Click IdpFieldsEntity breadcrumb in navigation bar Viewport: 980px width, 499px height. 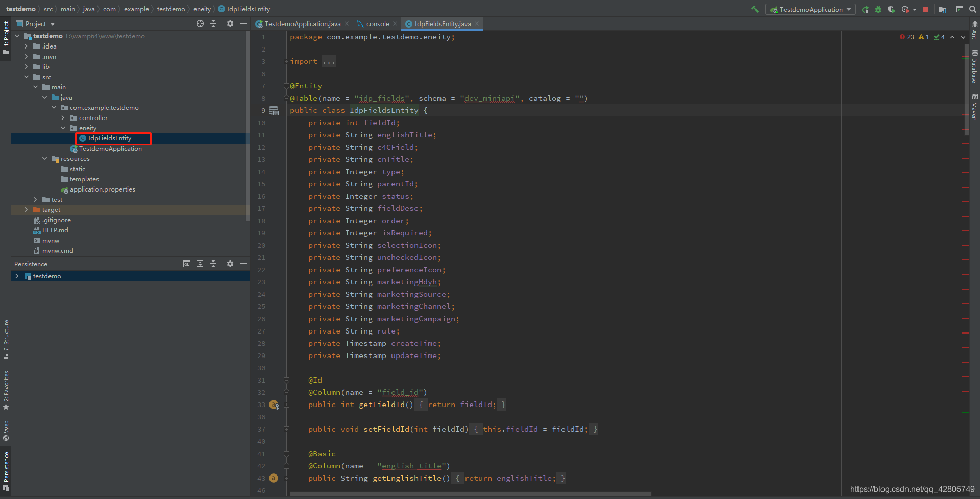point(244,9)
